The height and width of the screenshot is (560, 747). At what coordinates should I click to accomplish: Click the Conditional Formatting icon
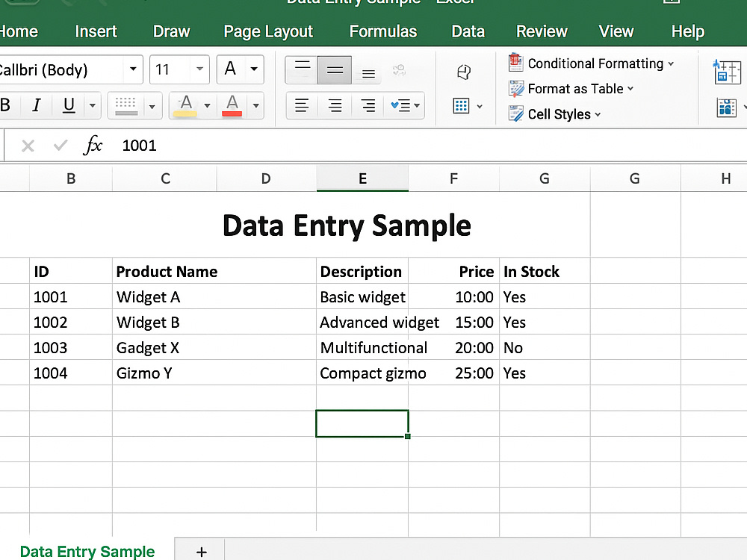(x=515, y=63)
